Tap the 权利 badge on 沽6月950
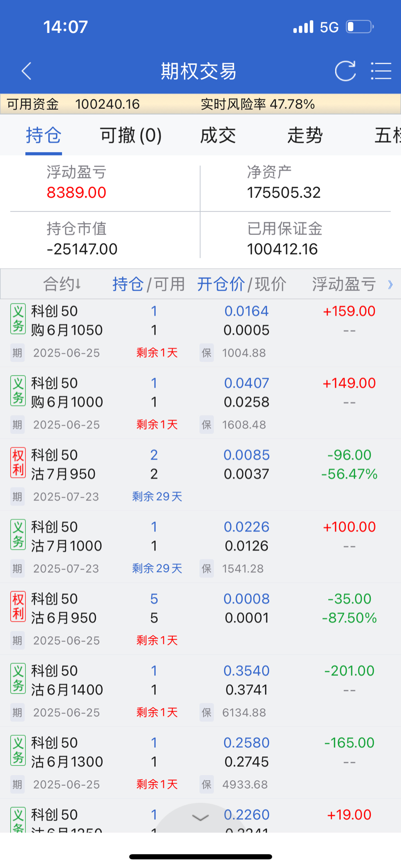 pyautogui.click(x=18, y=607)
